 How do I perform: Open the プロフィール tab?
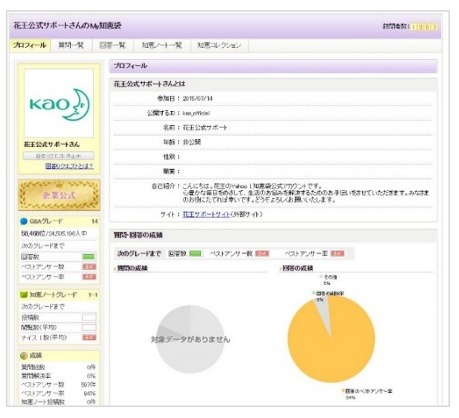click(30, 45)
